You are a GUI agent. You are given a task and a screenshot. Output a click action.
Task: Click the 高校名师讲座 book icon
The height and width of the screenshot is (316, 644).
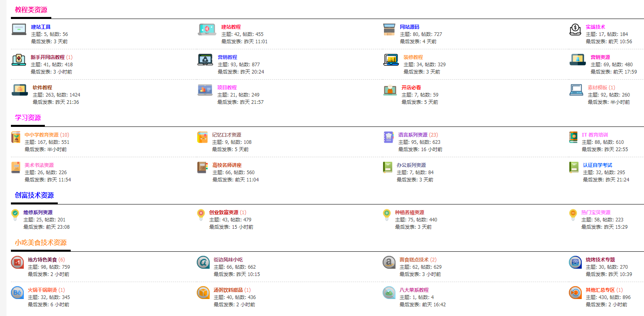pyautogui.click(x=202, y=167)
